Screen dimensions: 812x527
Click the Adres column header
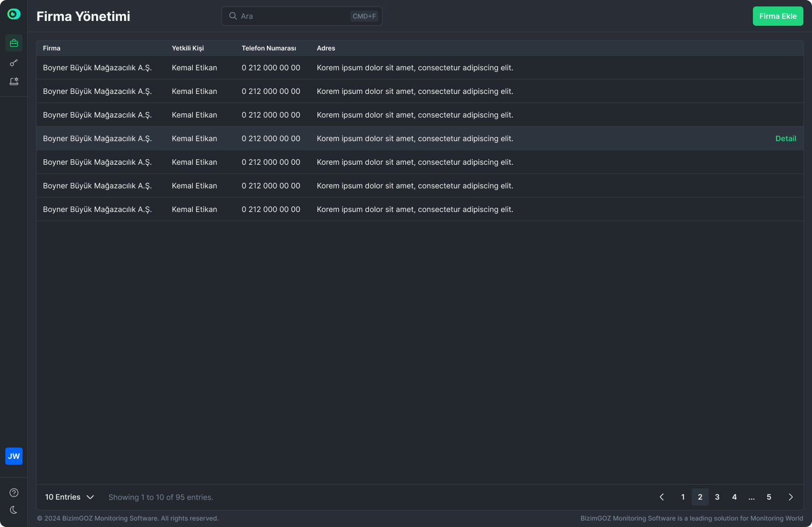pyautogui.click(x=326, y=48)
